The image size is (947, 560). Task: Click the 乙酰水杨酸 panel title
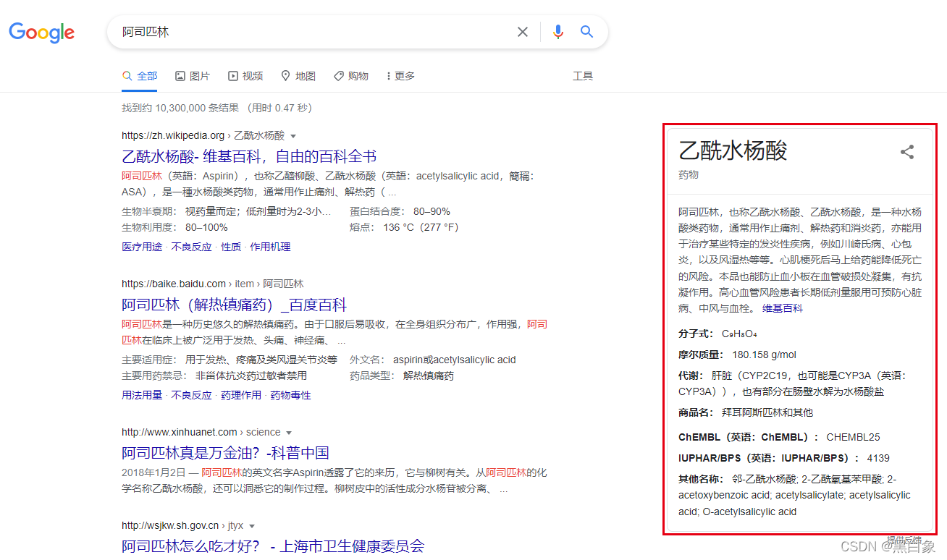(x=733, y=150)
